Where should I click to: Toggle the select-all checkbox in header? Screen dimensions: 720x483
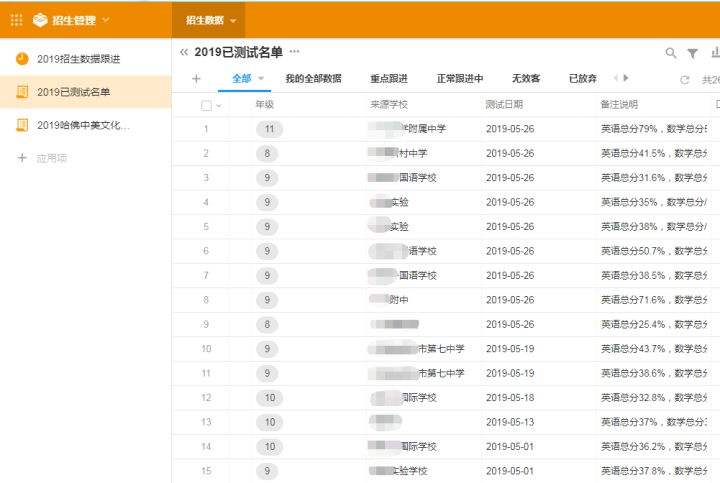[206, 105]
